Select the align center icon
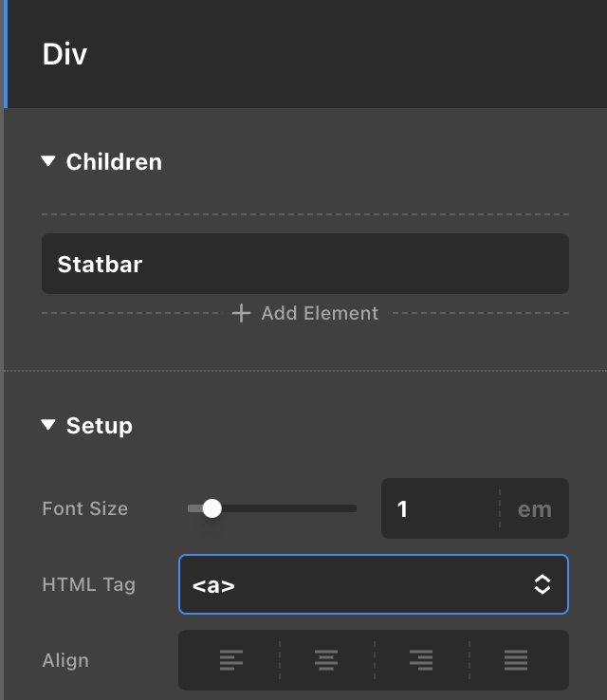Screen dimensions: 607x700 pyautogui.click(x=326, y=660)
